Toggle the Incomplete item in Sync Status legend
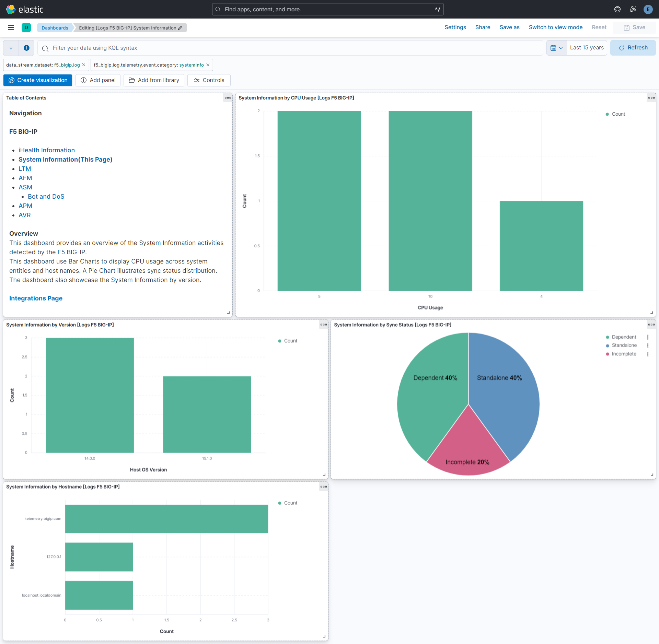 point(624,354)
